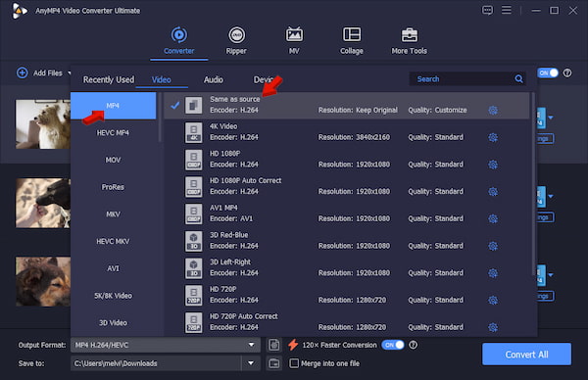Image resolution: width=588 pixels, height=380 pixels.
Task: Open settings gear for 4K Video profile
Action: [x=493, y=137]
